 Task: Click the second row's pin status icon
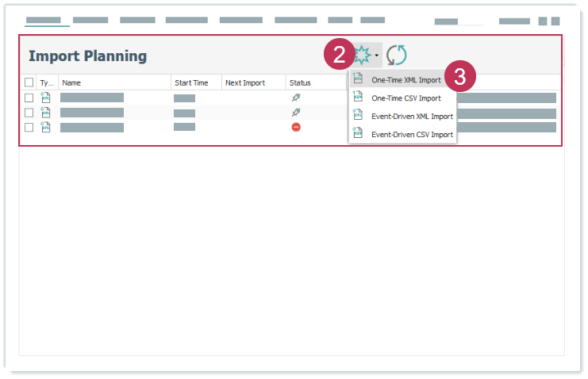coord(296,113)
